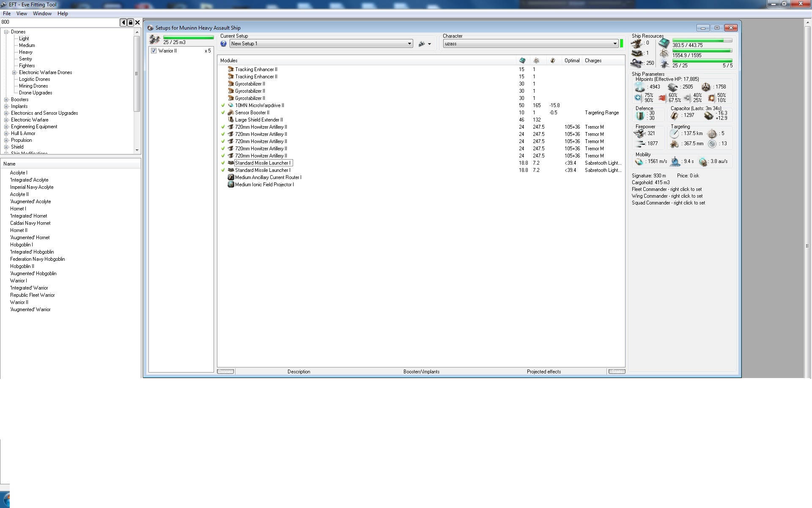This screenshot has height=508, width=812.
Task: Click the 10MN MicroWarpdrive II module icon
Action: pyautogui.click(x=230, y=105)
